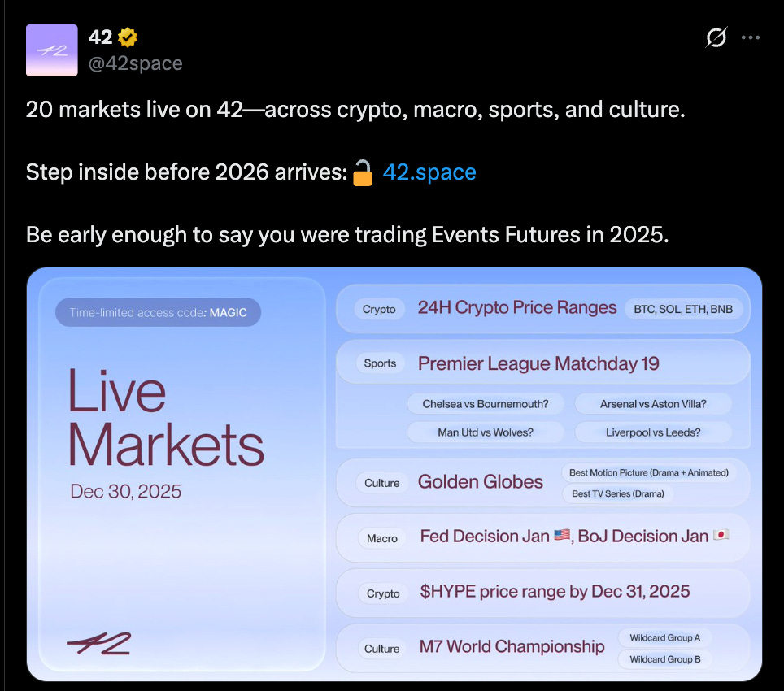Click 'Premier League Matchday 19'
Viewport: 784px width, 691px height.
pyautogui.click(x=538, y=363)
